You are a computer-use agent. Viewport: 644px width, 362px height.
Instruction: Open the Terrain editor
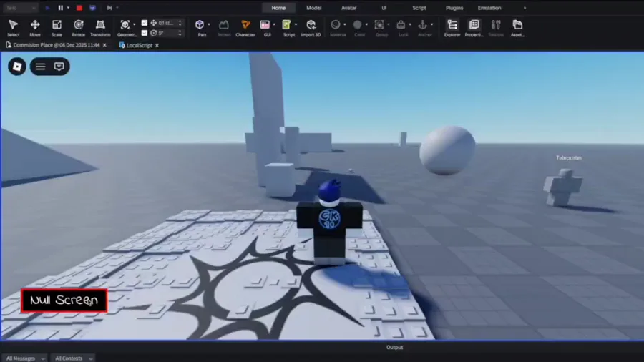point(223,28)
